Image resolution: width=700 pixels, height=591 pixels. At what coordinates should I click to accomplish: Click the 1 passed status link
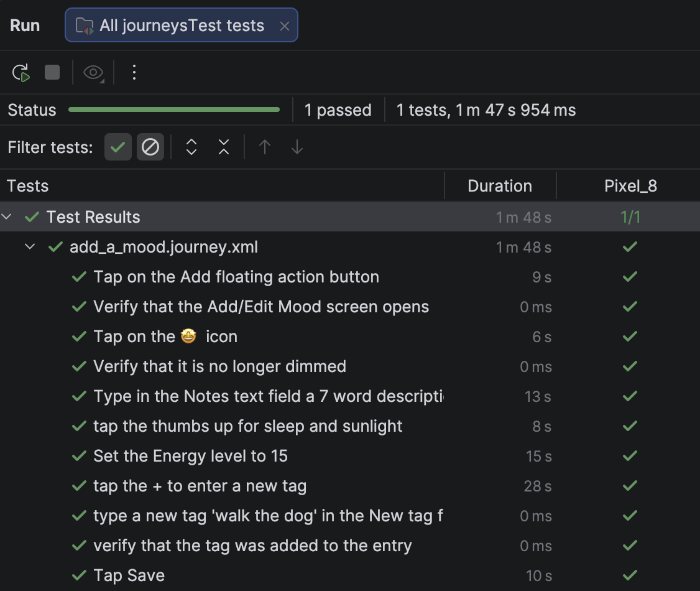(x=338, y=109)
